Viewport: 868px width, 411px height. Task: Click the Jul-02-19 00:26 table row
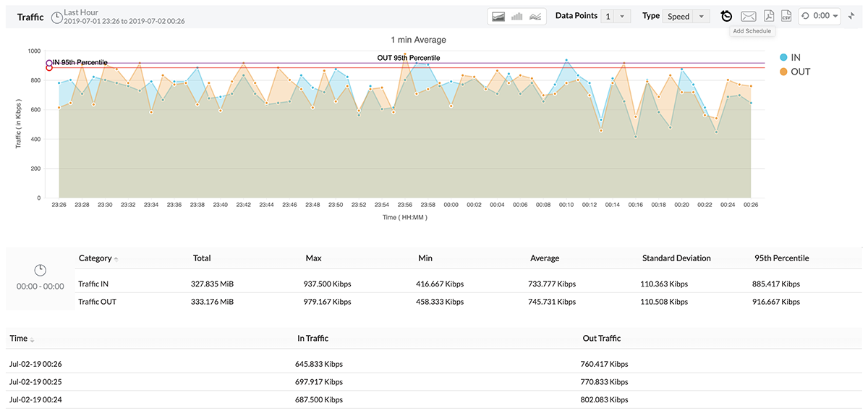point(40,364)
